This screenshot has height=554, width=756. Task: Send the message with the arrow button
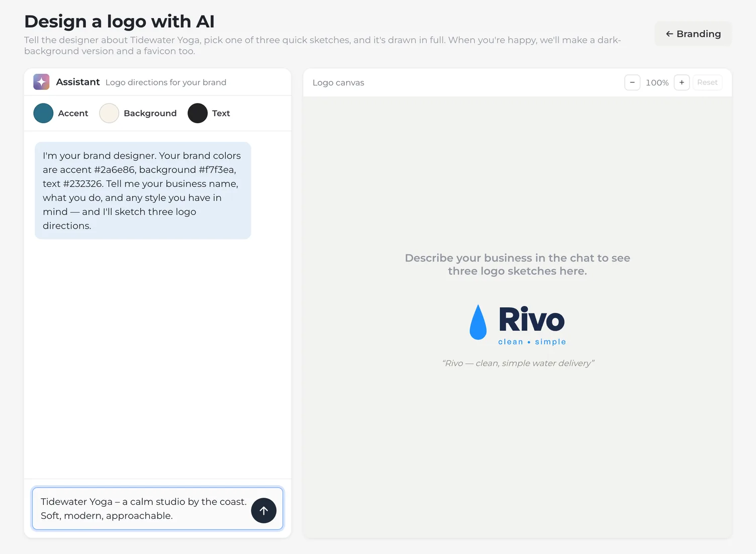pos(263,510)
